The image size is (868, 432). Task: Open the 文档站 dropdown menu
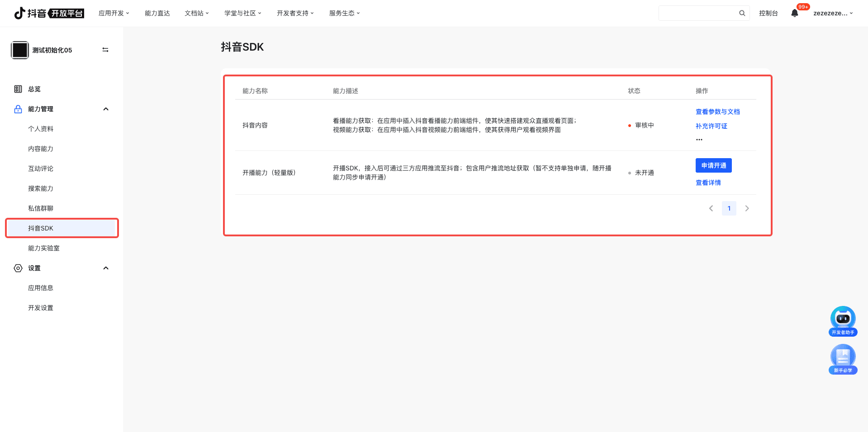tap(197, 13)
